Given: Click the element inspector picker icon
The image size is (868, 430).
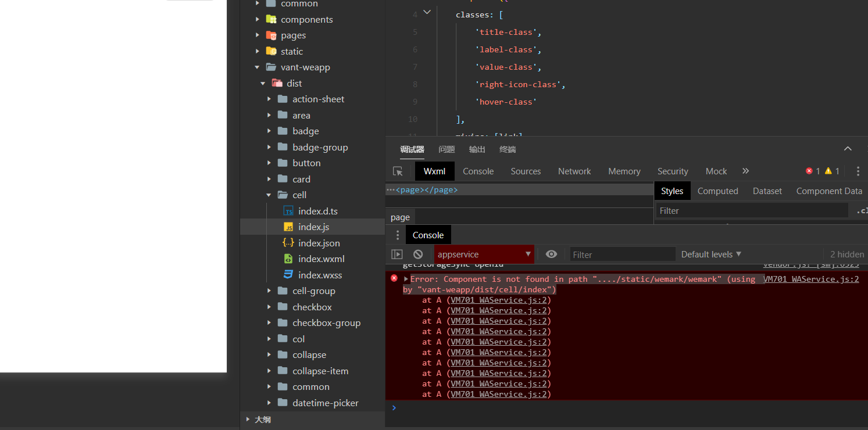Looking at the screenshot, I should 398,171.
